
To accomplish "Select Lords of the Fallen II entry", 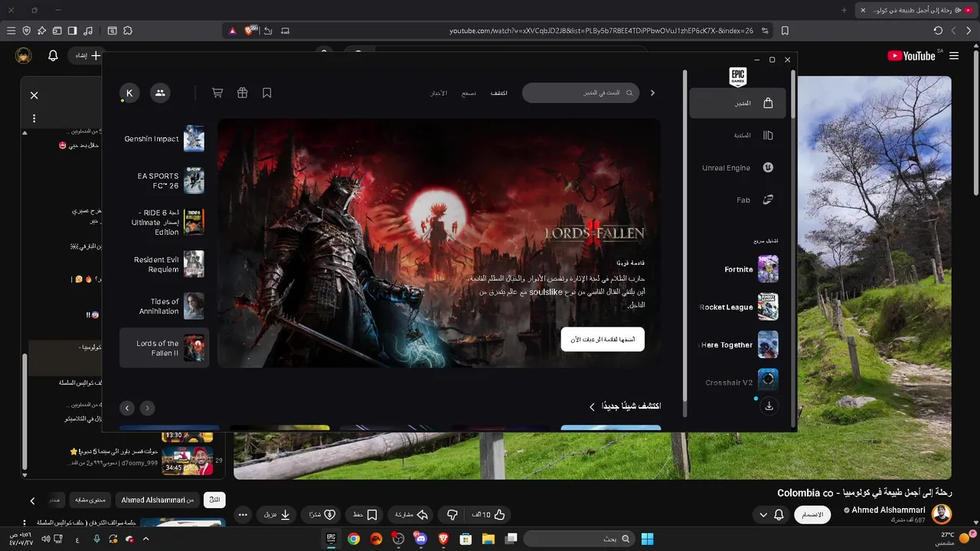I will tap(164, 348).
